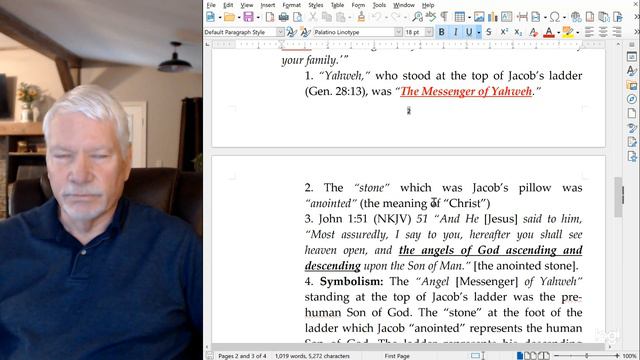
Task: Click the Print icon
Action: click(x=283, y=17)
